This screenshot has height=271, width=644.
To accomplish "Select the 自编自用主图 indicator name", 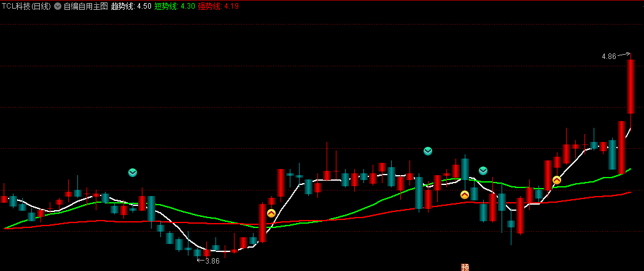I will pyautogui.click(x=85, y=6).
